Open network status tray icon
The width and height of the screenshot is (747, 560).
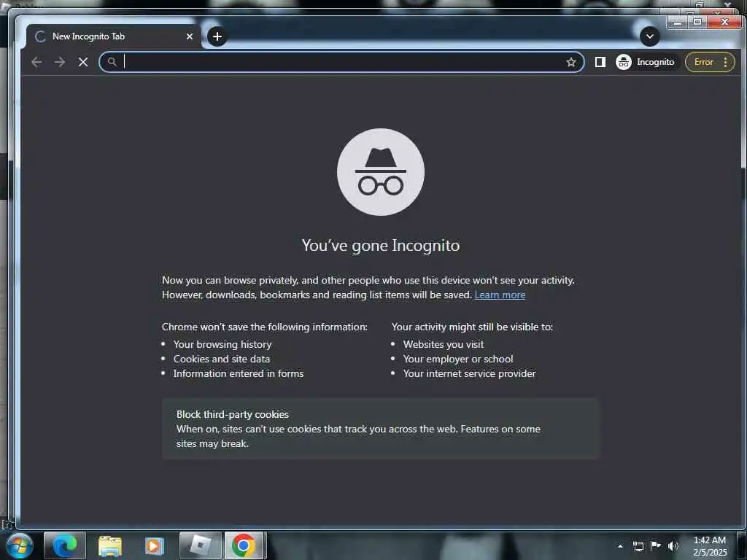coord(638,546)
